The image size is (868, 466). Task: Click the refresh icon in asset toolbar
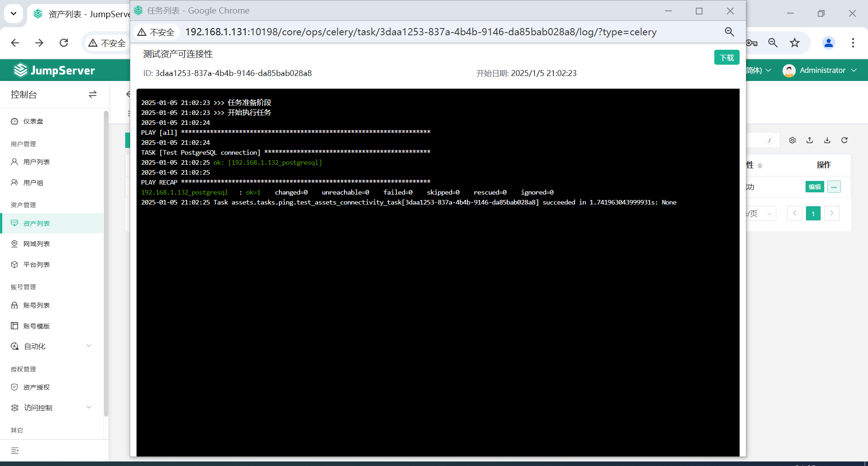[844, 140]
